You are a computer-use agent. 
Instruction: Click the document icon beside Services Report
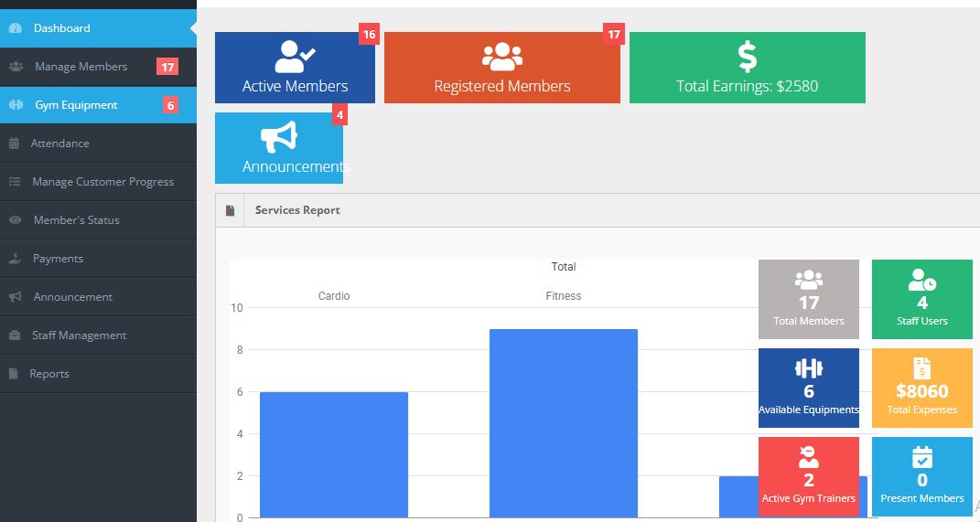coord(230,210)
